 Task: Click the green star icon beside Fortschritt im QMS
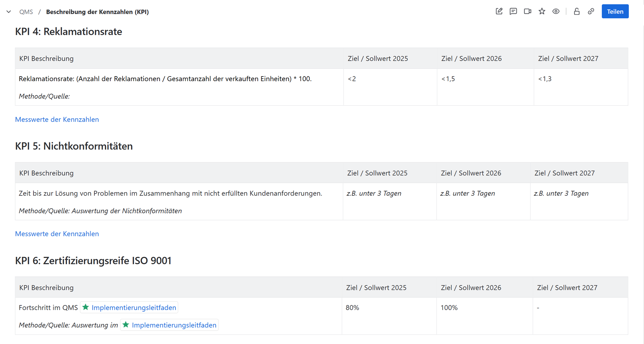tap(86, 307)
